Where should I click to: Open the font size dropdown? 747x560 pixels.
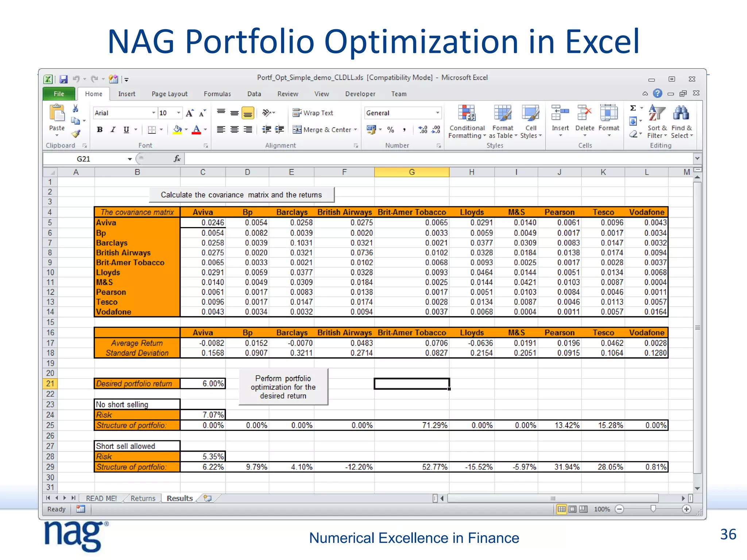[178, 113]
